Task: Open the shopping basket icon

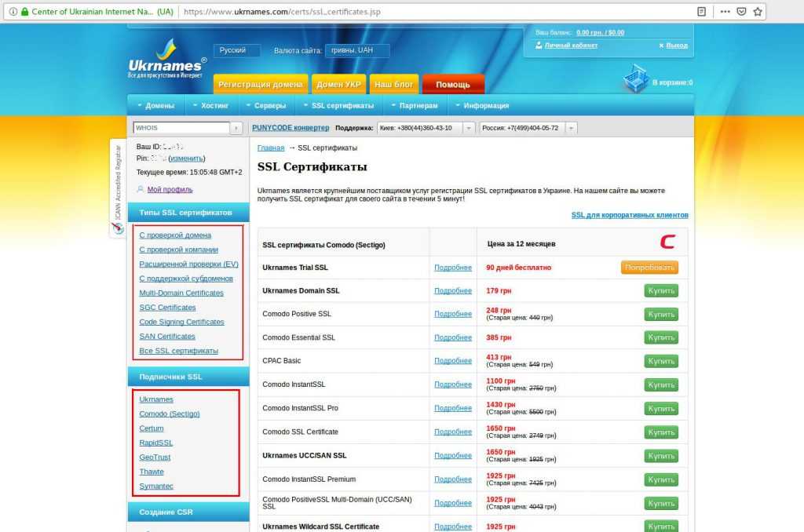Action: 636,78
